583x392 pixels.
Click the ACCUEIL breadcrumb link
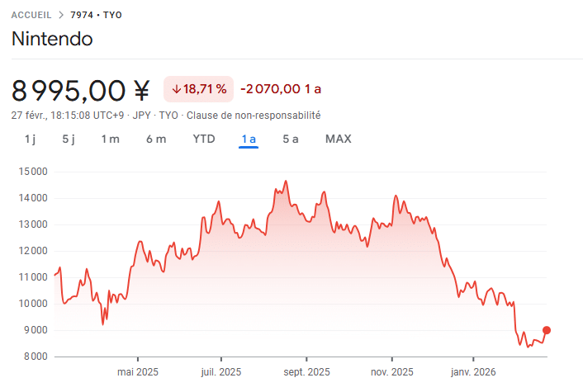31,15
